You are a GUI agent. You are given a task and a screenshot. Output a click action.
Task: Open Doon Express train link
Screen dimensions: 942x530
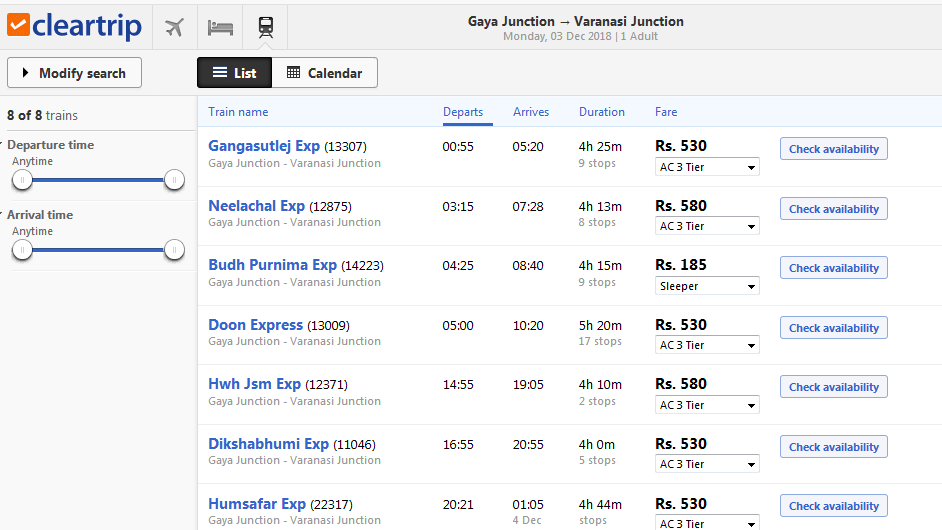pos(255,325)
